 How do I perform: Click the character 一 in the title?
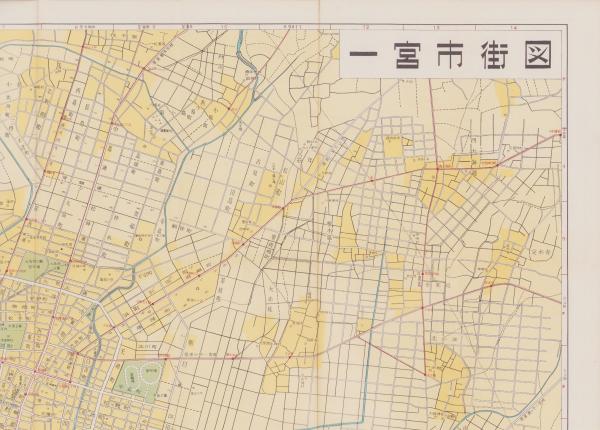tap(365, 53)
